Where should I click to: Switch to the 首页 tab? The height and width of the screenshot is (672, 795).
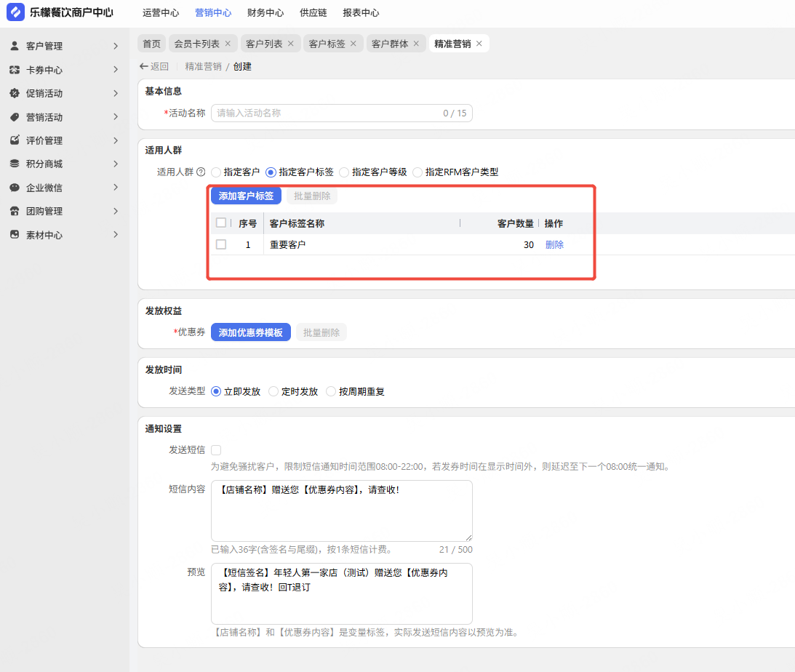click(151, 44)
